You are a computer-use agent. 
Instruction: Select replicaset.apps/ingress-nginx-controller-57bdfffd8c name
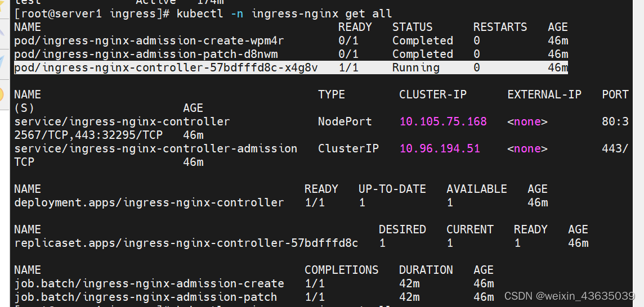point(186,243)
